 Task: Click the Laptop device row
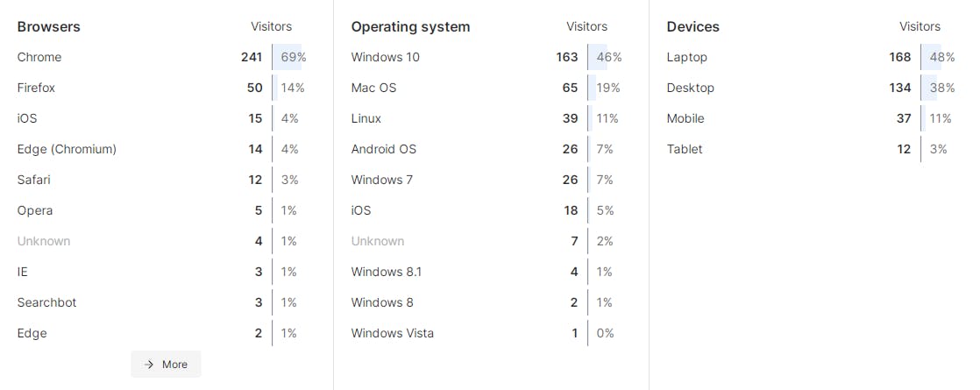(x=811, y=57)
